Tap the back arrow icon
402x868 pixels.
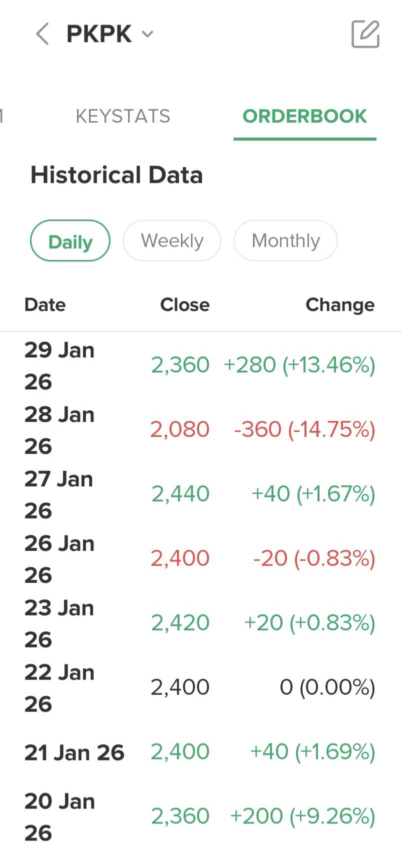click(x=43, y=34)
